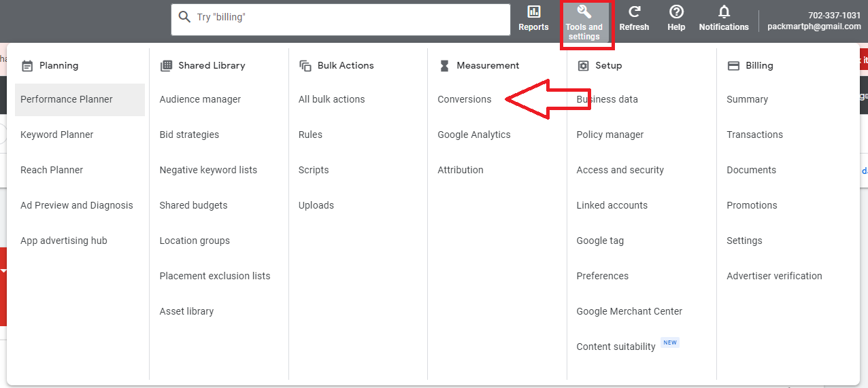Image resolution: width=868 pixels, height=388 pixels.
Task: View Billing Summary
Action: coord(747,99)
